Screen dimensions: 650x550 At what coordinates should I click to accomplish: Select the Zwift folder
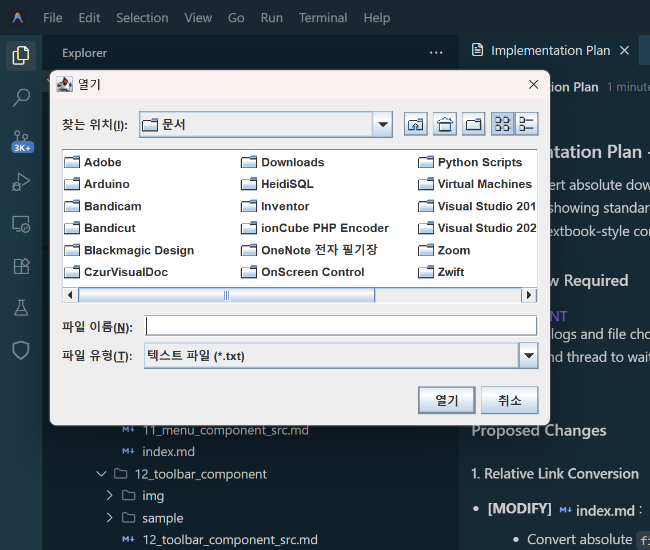(441, 272)
